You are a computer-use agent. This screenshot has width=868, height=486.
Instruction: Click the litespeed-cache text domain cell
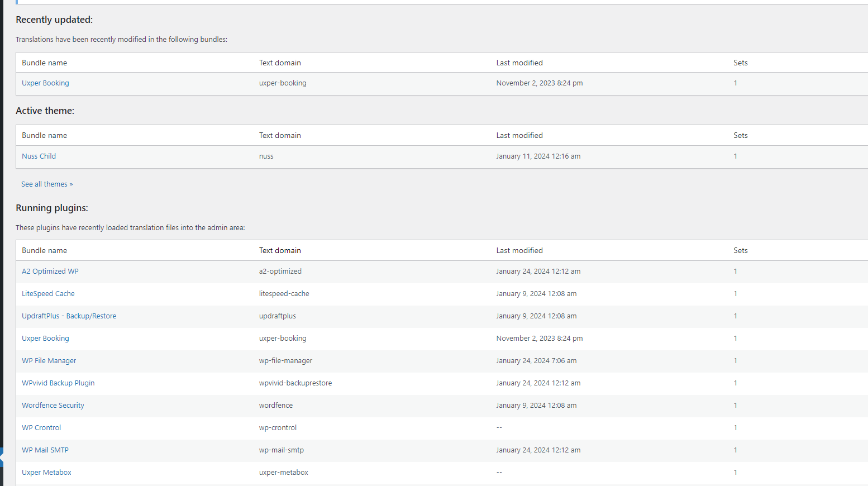(x=284, y=293)
